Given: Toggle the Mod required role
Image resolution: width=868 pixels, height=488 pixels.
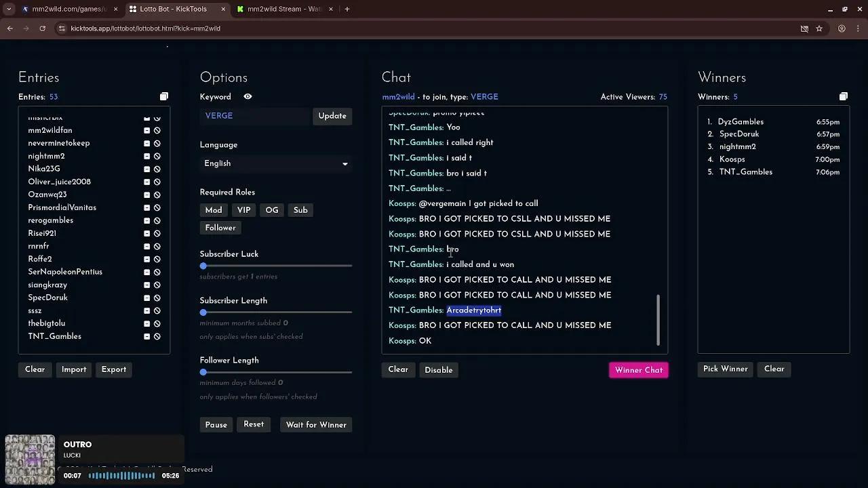Looking at the screenshot, I should [x=214, y=210].
